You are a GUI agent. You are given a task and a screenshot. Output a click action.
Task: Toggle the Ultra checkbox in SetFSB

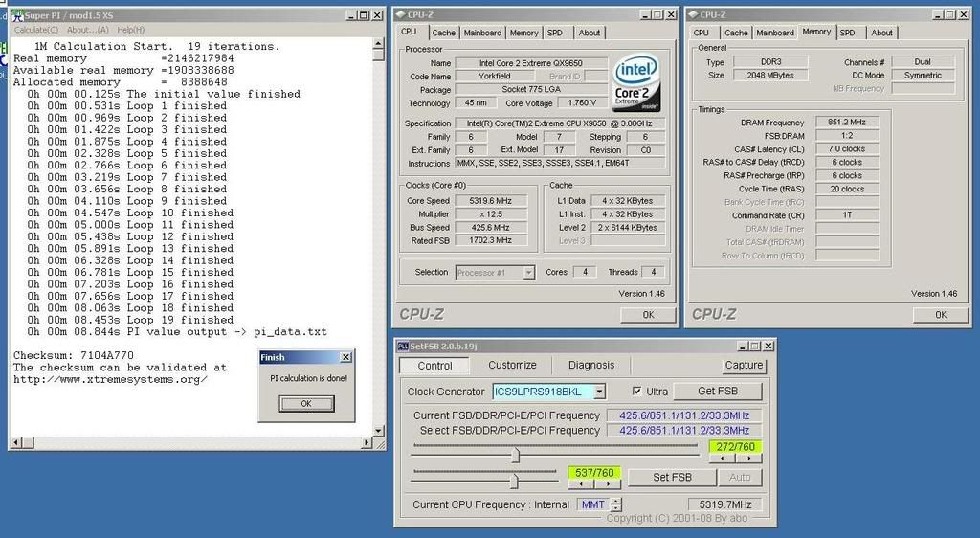[x=636, y=392]
